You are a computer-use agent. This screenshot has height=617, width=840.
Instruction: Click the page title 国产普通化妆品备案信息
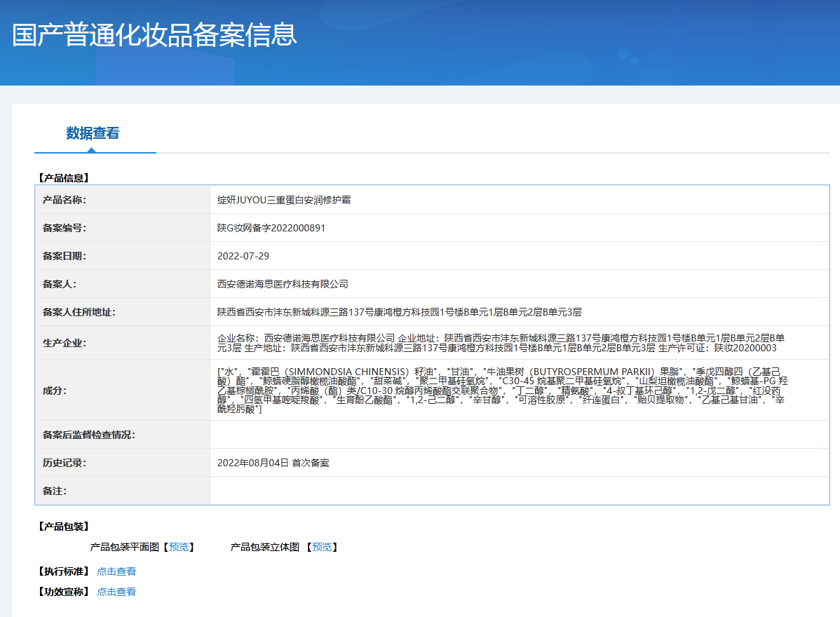pos(154,35)
